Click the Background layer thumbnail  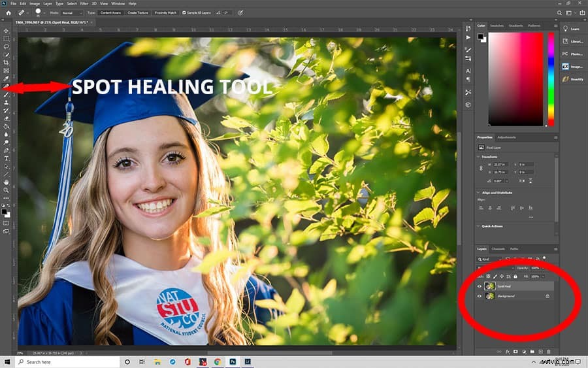click(x=490, y=296)
